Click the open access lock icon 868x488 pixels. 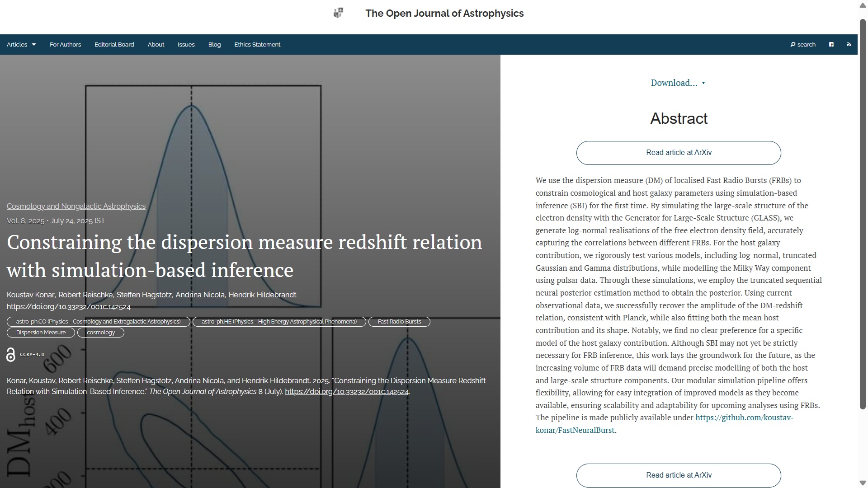point(11,355)
